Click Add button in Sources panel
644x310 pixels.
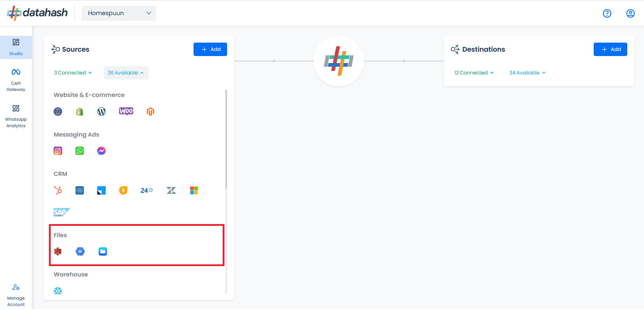[210, 49]
